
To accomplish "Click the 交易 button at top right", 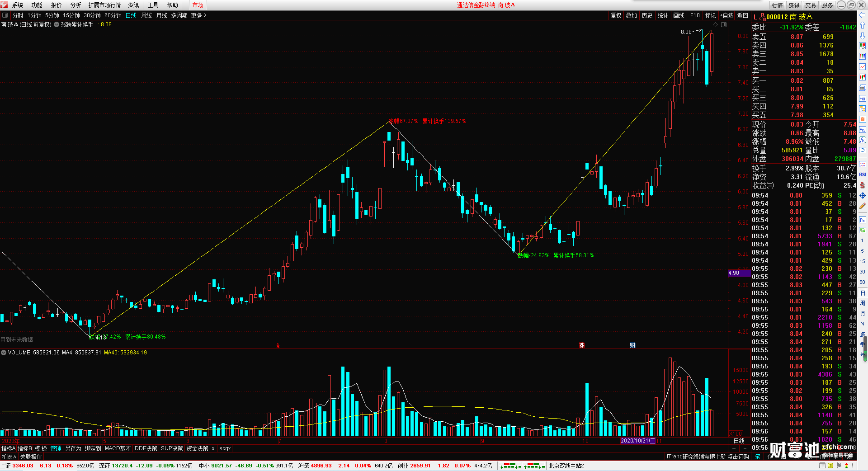I will pos(811,5).
